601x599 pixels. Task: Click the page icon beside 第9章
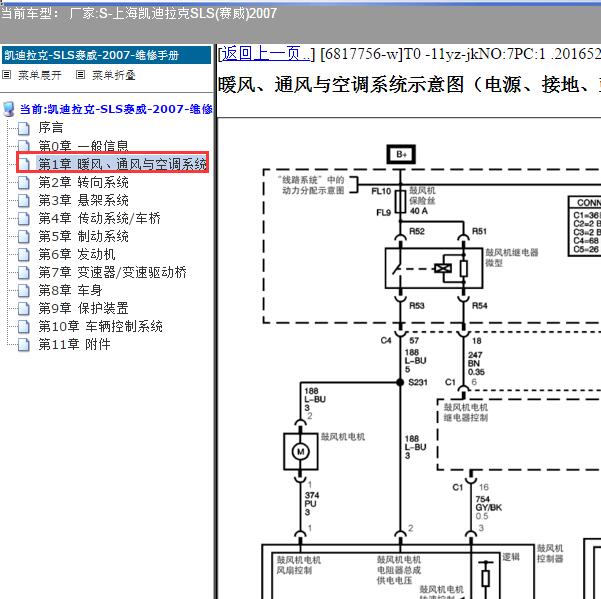24,309
